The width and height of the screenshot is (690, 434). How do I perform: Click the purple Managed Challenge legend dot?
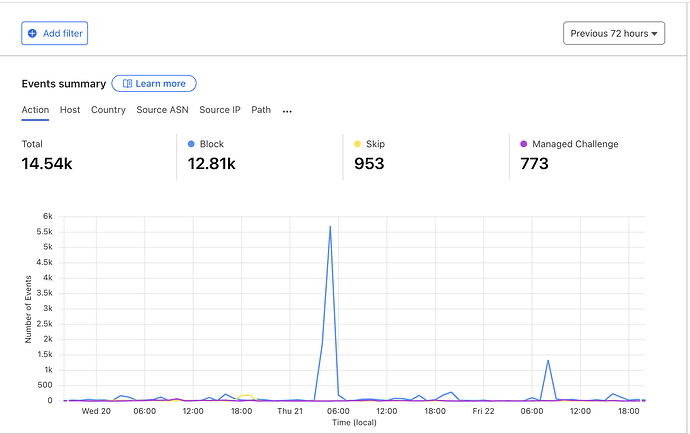524,144
